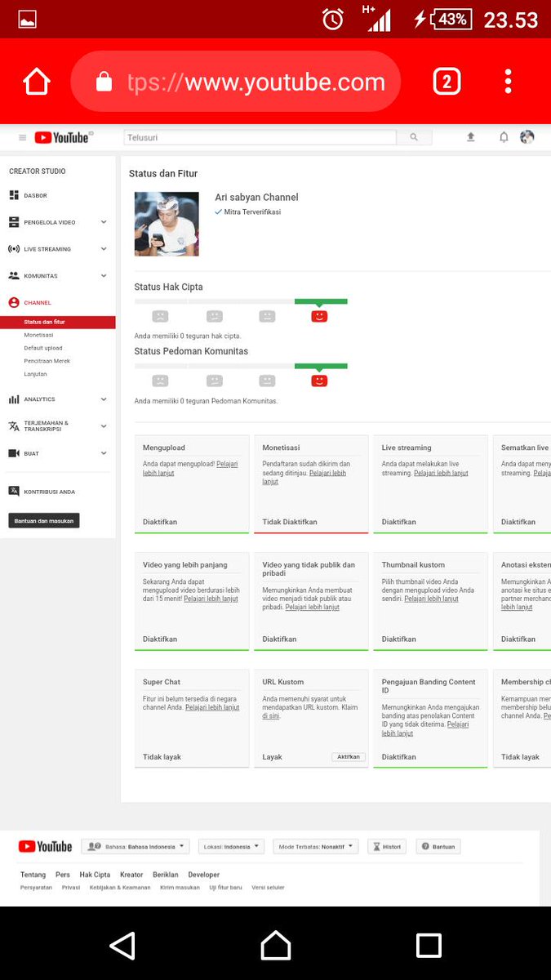Click the red smiley under Status Pedoman Komunitas
The height and width of the screenshot is (980, 551).
pos(319,381)
